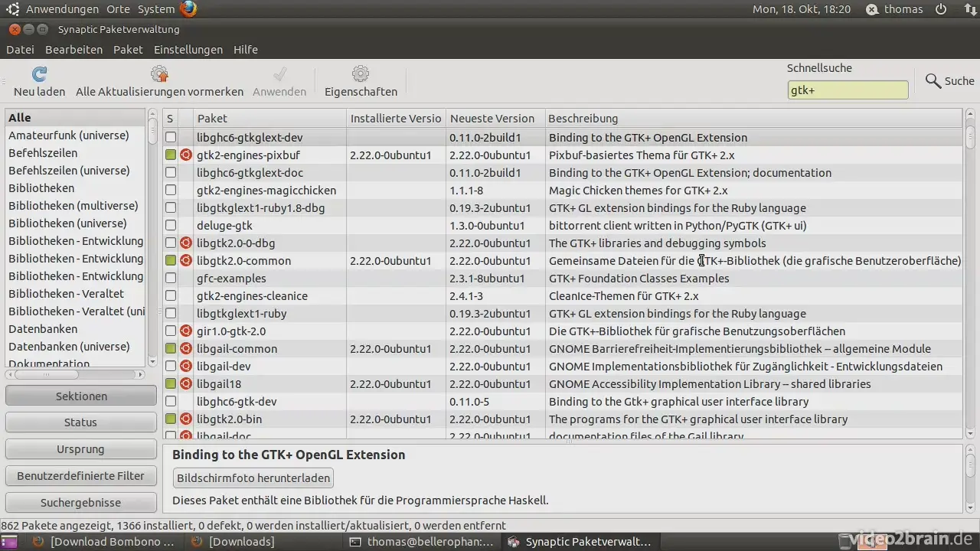Open the Anwendungen panel menu
The height and width of the screenshot is (551, 980).
point(62,9)
